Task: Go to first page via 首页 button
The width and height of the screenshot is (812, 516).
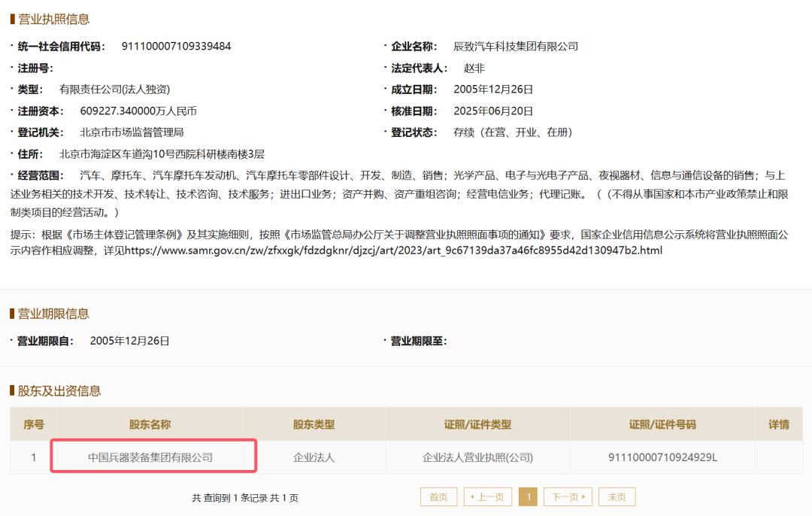Action: point(438,497)
